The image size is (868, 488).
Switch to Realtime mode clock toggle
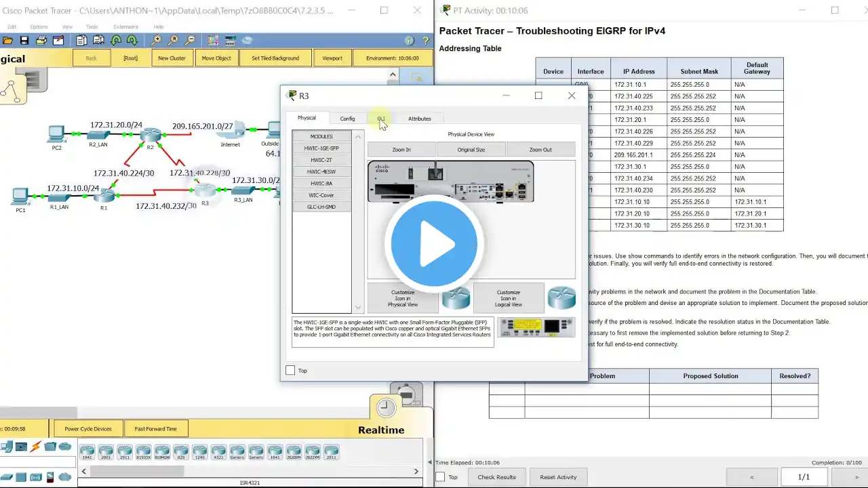pos(386,407)
